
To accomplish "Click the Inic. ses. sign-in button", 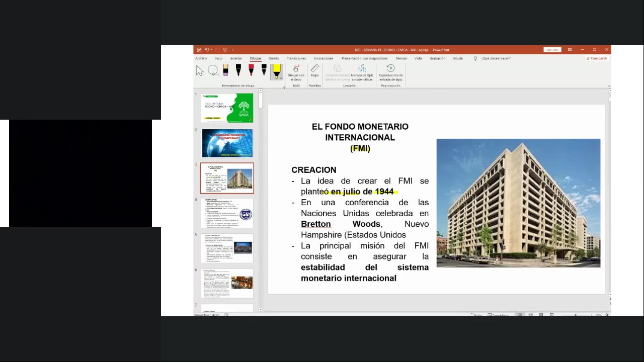I will [x=552, y=50].
